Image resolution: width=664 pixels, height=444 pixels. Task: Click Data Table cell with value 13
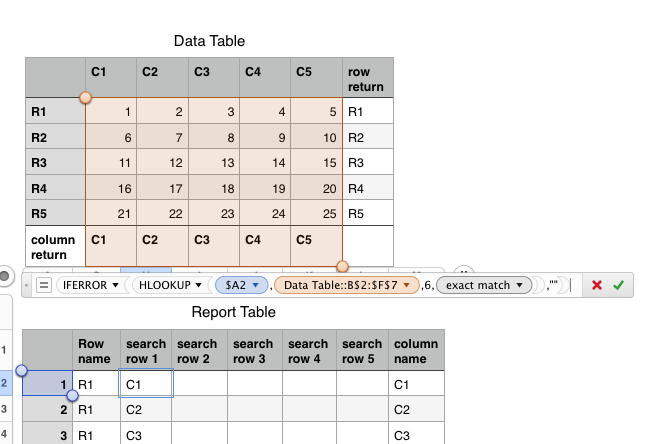point(214,162)
